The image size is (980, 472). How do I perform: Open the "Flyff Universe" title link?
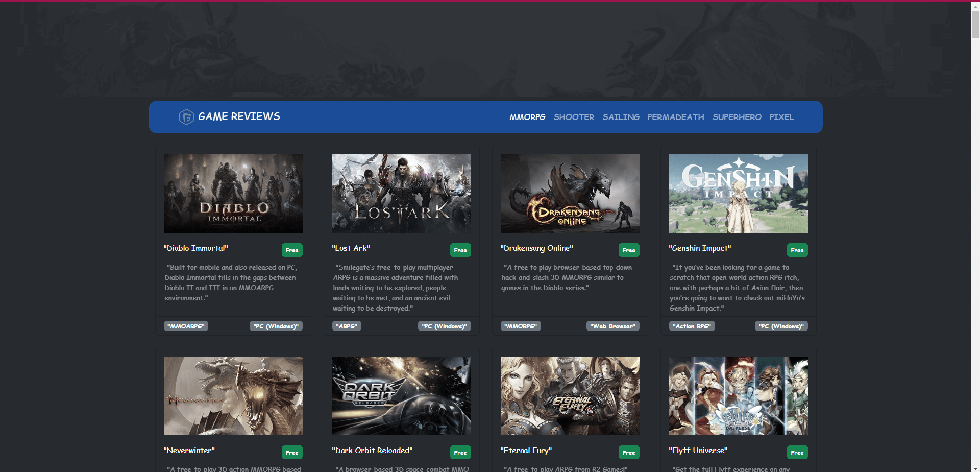click(698, 451)
